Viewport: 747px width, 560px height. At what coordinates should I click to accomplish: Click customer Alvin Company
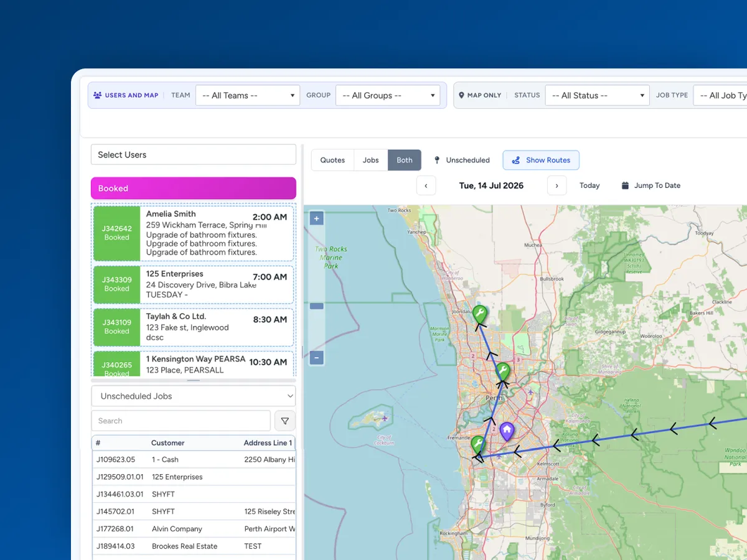(177, 529)
